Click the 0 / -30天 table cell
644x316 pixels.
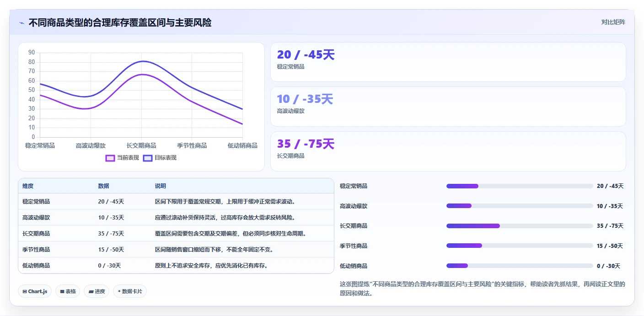(x=109, y=266)
